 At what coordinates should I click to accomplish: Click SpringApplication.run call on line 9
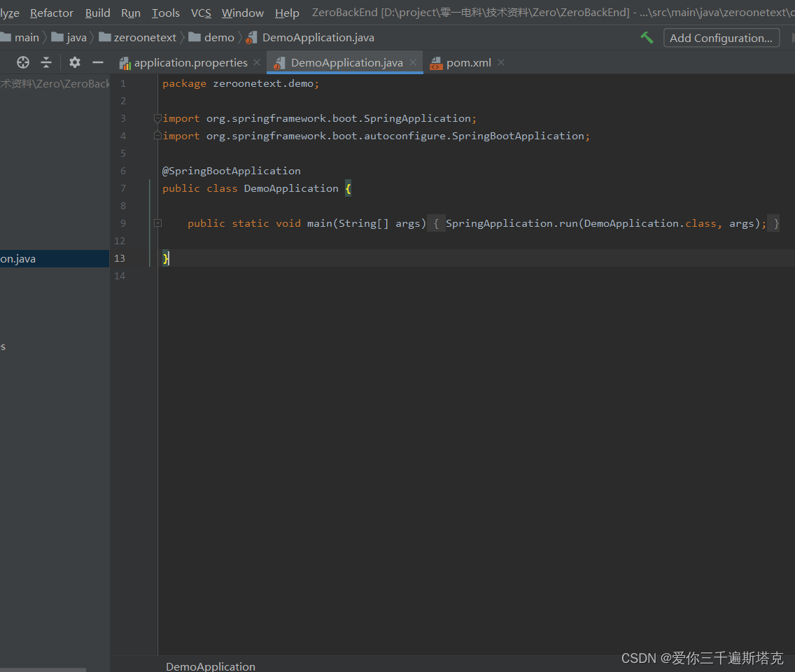(512, 224)
